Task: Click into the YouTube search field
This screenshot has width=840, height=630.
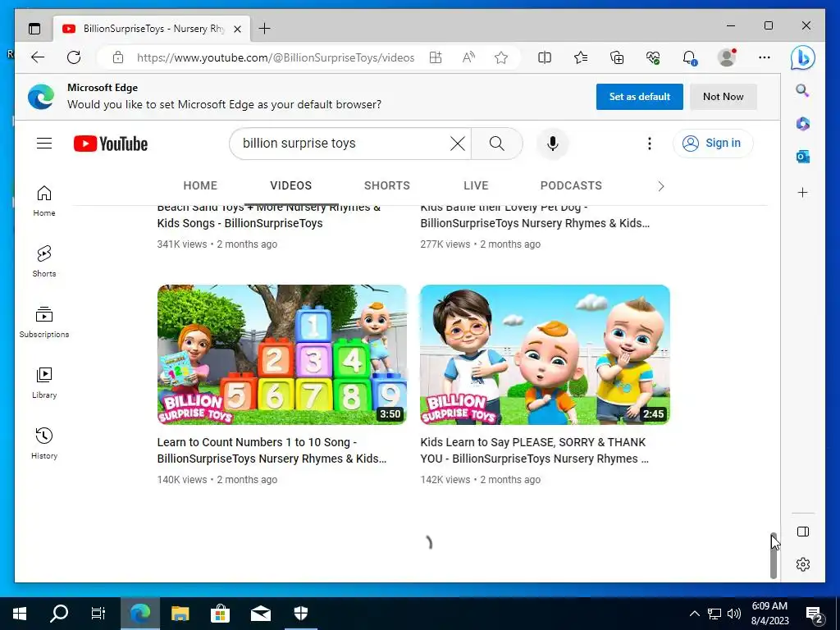Action: click(343, 143)
